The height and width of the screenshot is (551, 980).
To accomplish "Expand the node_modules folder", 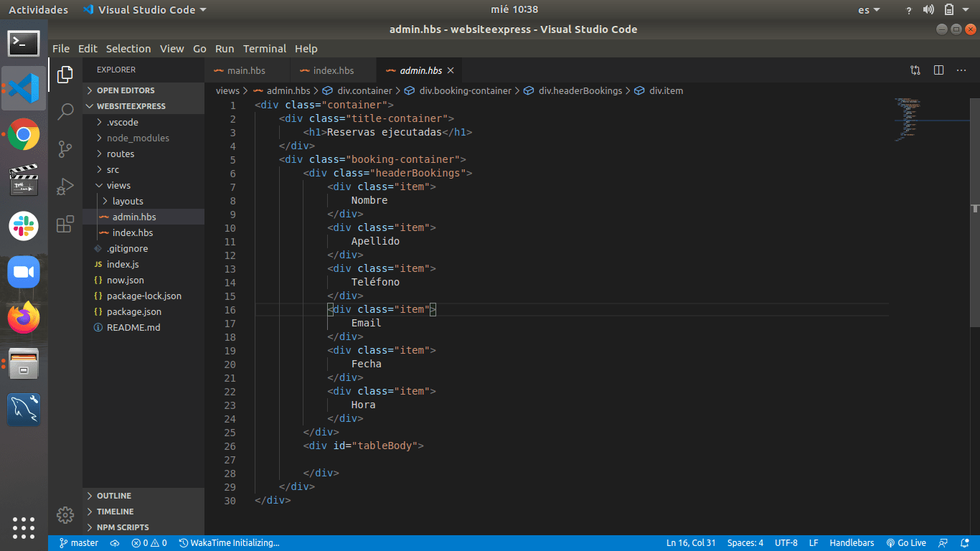I will coord(138,138).
